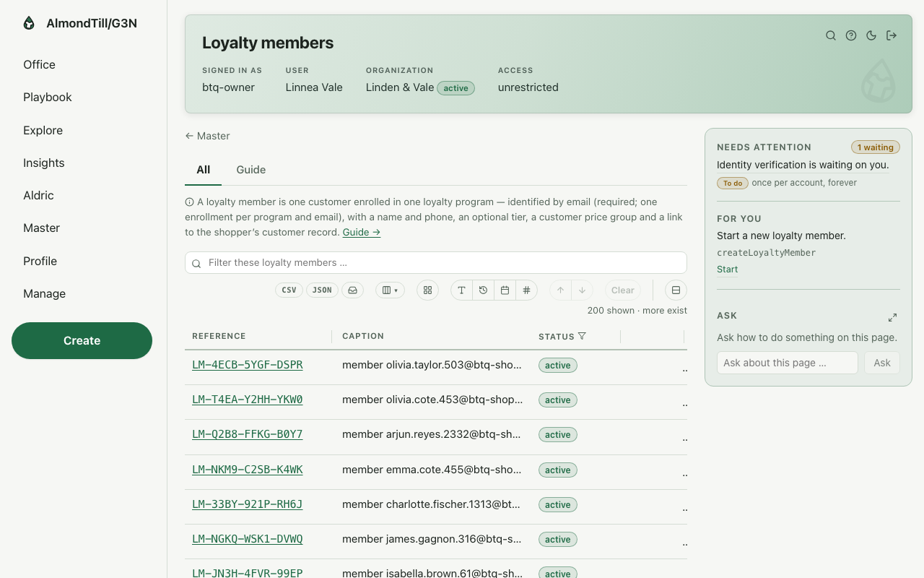924x578 pixels.
Task: Click the 1 waiting badge
Action: (876, 147)
